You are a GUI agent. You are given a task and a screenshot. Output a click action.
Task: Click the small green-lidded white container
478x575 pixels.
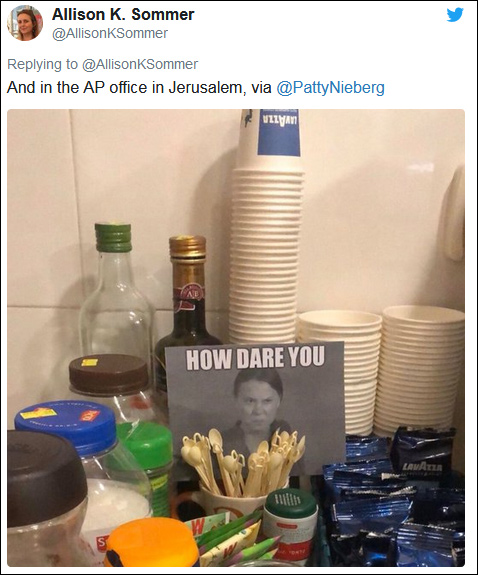click(x=291, y=523)
